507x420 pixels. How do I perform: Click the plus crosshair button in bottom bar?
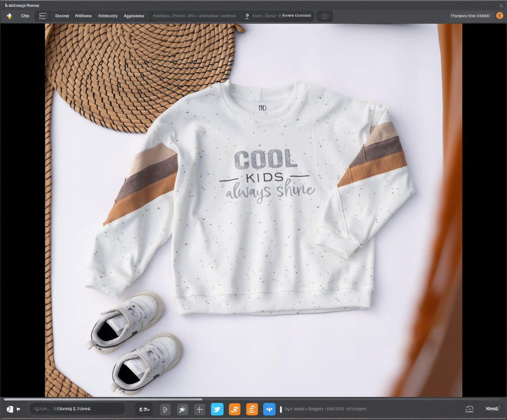pyautogui.click(x=200, y=410)
